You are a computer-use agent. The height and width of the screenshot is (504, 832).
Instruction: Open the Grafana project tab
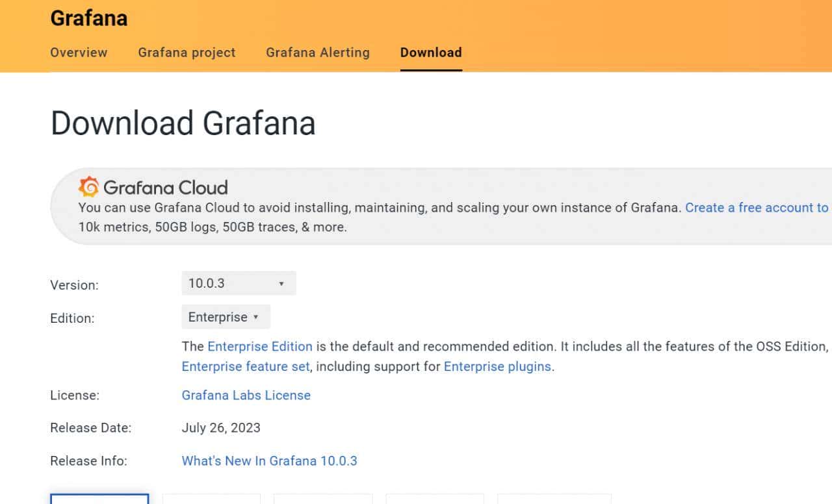(187, 53)
